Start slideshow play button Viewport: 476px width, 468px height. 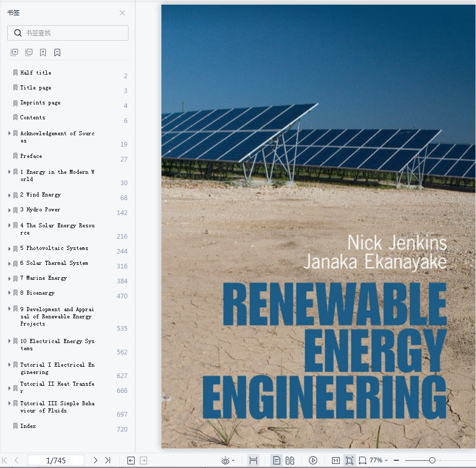(x=313, y=460)
